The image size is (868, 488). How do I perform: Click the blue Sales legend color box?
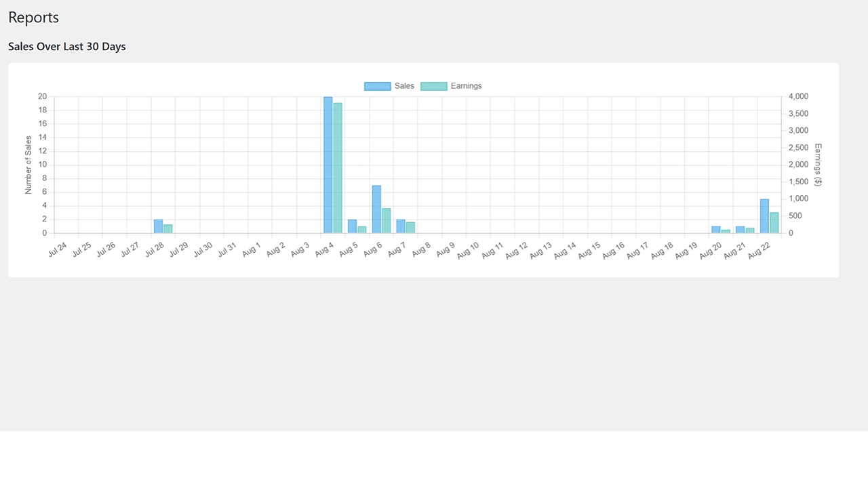(x=377, y=86)
